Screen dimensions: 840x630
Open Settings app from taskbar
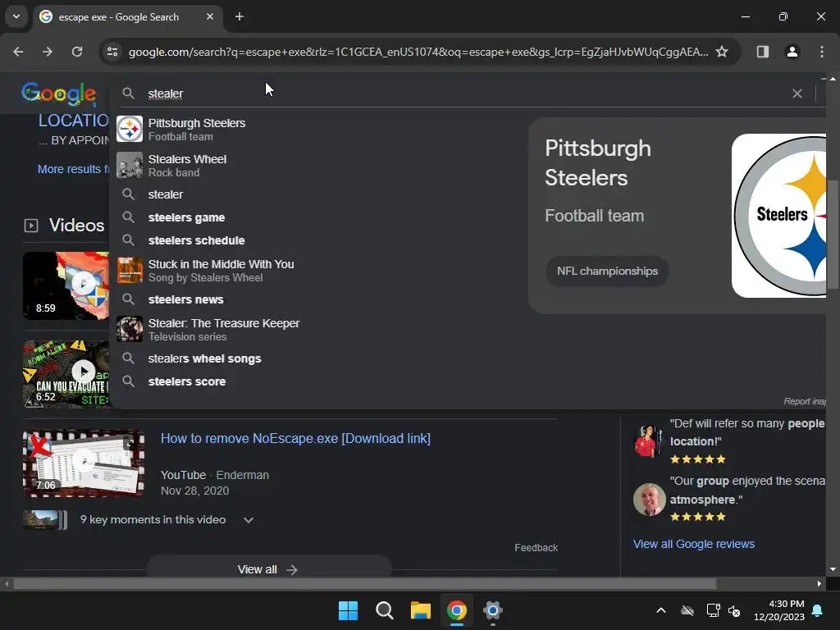[x=493, y=610]
